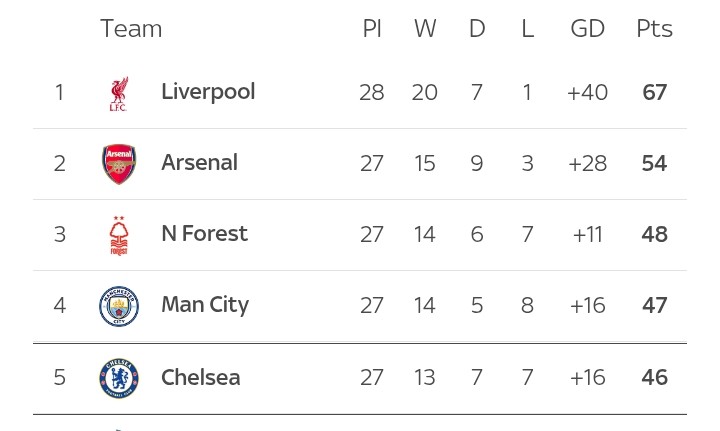Select Arsenal's +28 goal difference
This screenshot has height=431, width=720.
pyautogui.click(x=587, y=163)
